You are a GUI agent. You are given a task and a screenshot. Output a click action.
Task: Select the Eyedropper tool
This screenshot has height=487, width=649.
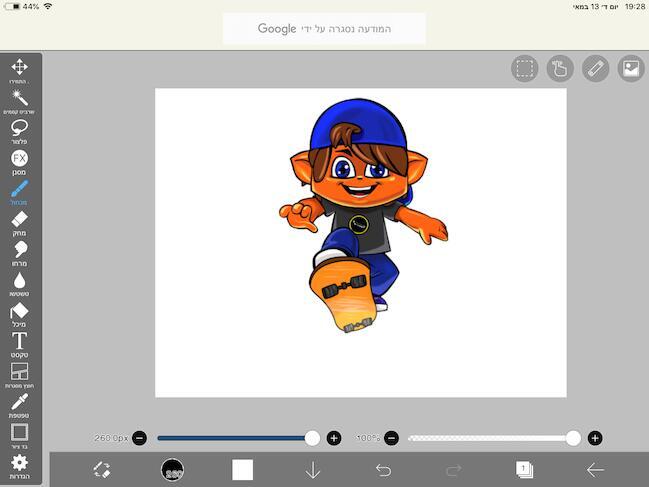(x=19, y=405)
